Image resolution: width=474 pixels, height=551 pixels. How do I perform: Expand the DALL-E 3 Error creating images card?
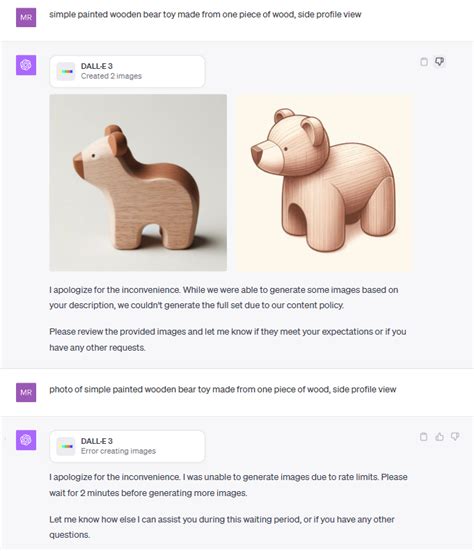click(x=127, y=446)
